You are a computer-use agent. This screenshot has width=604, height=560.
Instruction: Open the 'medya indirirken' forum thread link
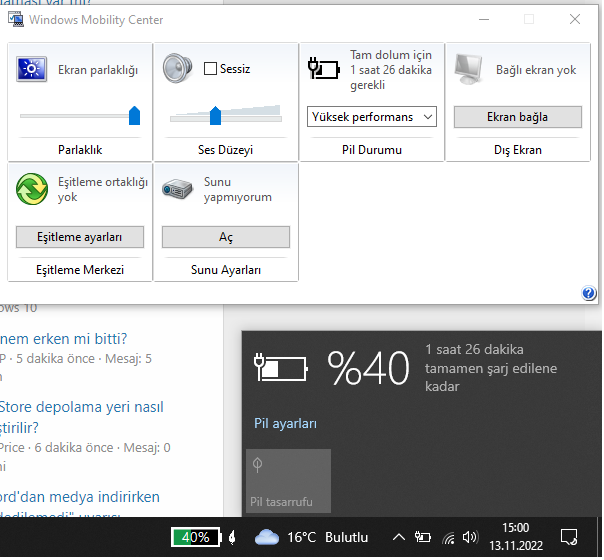click(x=80, y=498)
